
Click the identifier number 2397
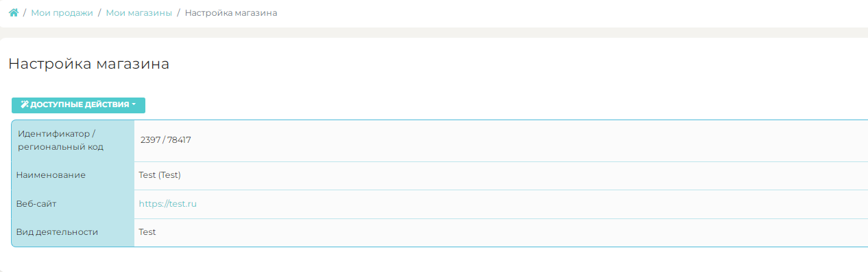pyautogui.click(x=150, y=140)
